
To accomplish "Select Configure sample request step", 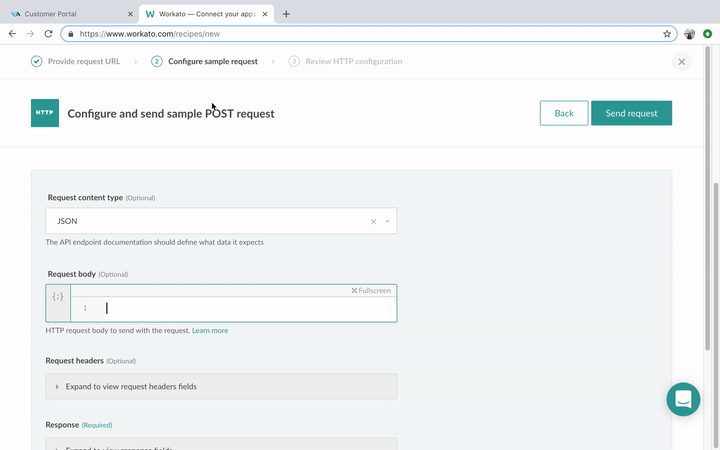I will [x=213, y=61].
